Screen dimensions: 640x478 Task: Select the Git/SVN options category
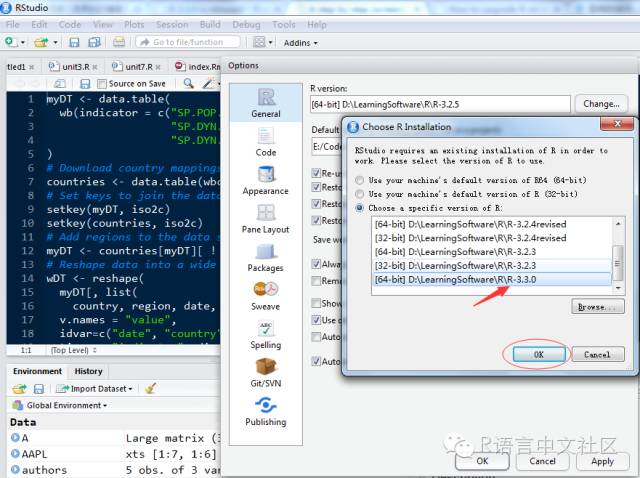pos(266,372)
